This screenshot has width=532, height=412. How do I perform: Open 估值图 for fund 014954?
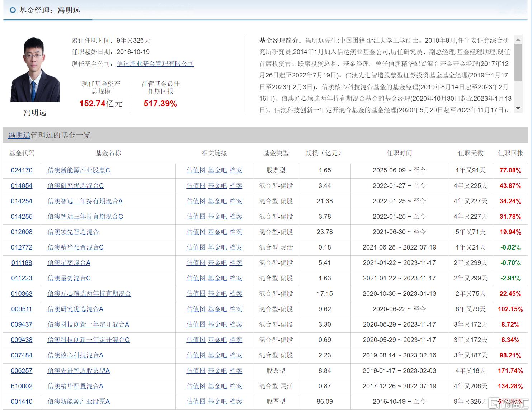pyautogui.click(x=196, y=186)
